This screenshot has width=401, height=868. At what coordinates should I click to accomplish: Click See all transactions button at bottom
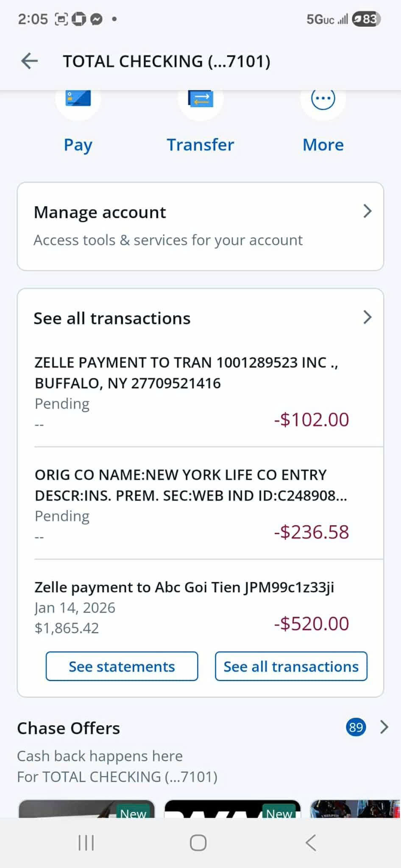coord(291,666)
